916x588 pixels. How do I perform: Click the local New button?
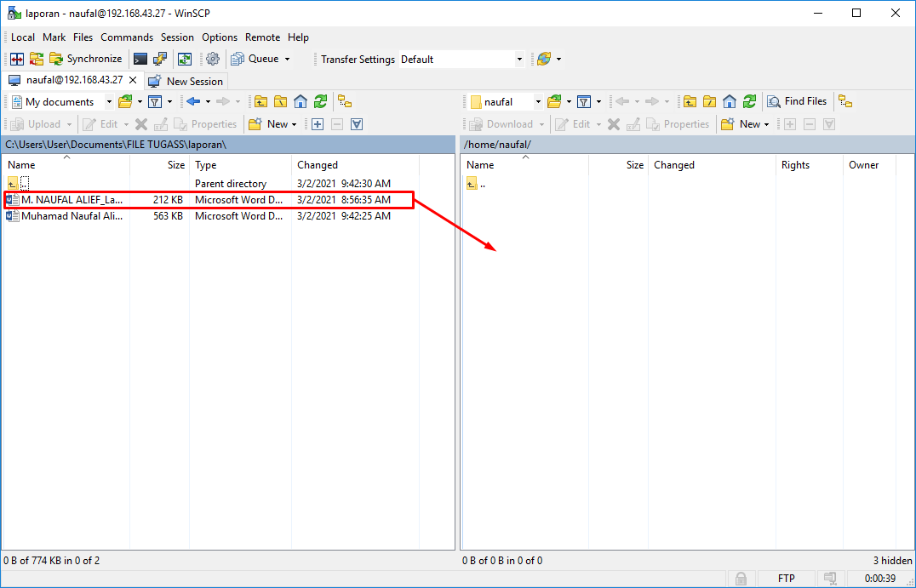click(x=272, y=123)
